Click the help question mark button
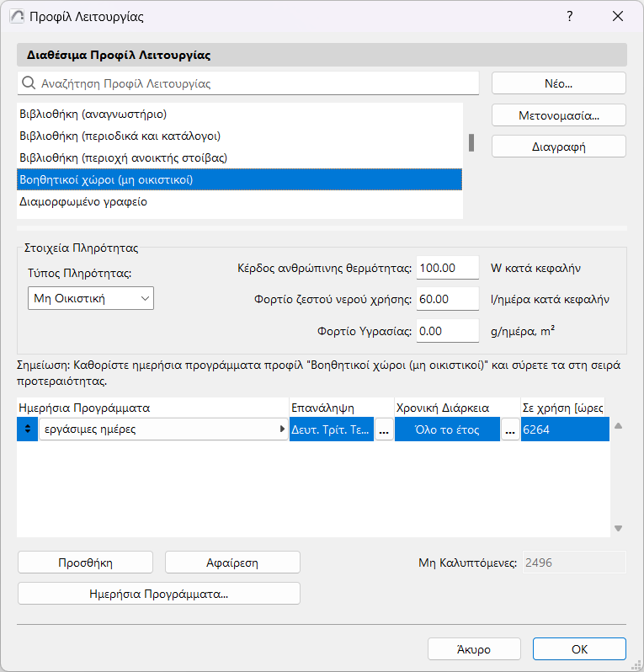 click(570, 16)
